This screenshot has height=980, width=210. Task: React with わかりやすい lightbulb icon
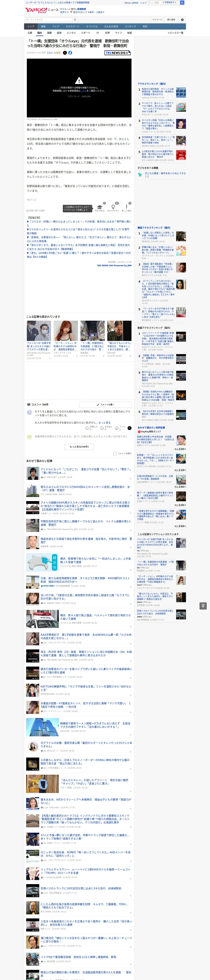pyautogui.click(x=113, y=207)
